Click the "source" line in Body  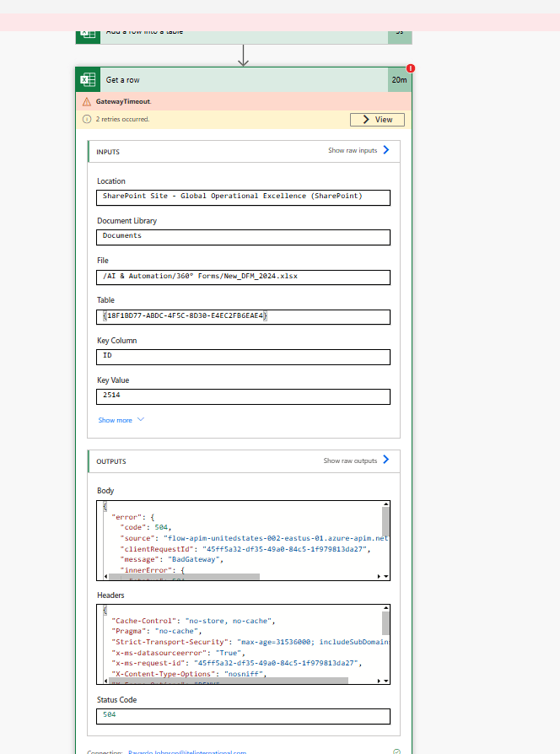tap(255, 538)
